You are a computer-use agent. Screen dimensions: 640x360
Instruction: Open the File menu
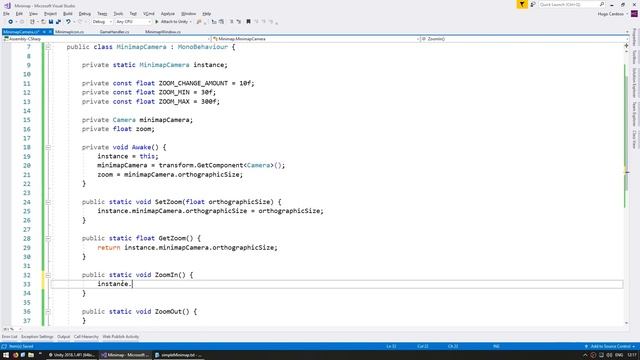click(x=6, y=14)
